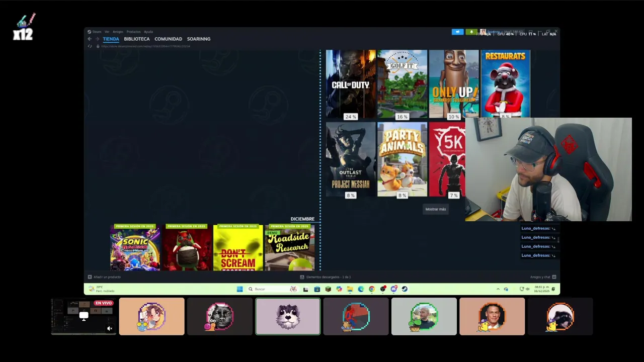Click the back navigation arrow in Steam

90,39
